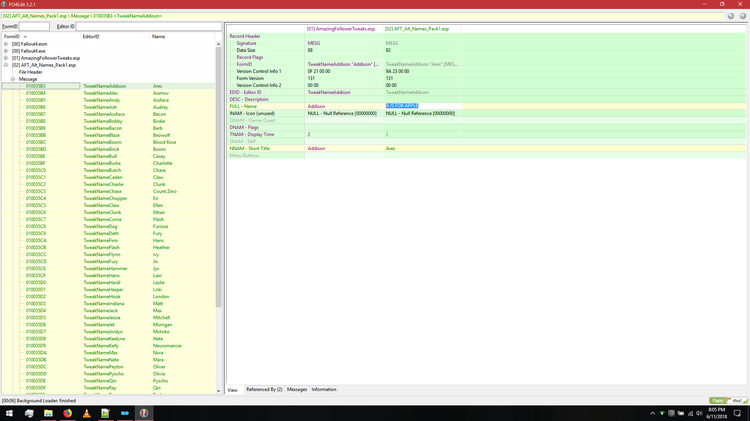Collapse the Message group node
The width and height of the screenshot is (750, 421).
(13, 79)
